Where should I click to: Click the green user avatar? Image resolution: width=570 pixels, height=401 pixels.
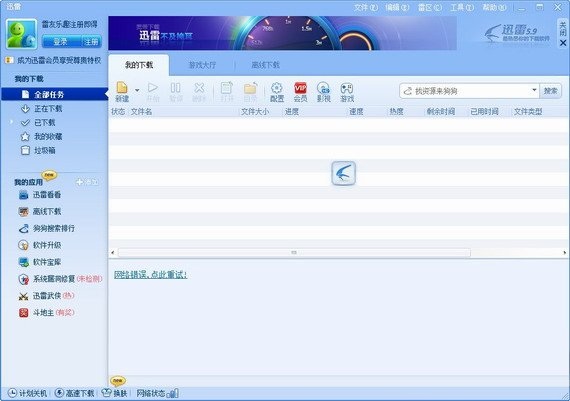21,34
